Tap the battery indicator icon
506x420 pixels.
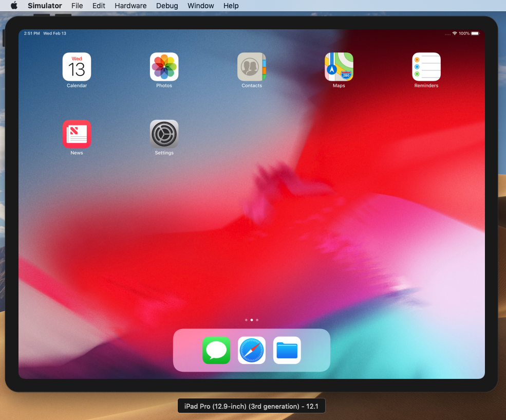pos(475,33)
